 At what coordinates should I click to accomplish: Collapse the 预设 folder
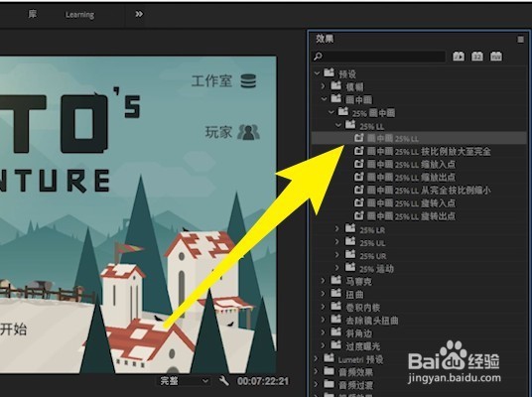coord(317,73)
